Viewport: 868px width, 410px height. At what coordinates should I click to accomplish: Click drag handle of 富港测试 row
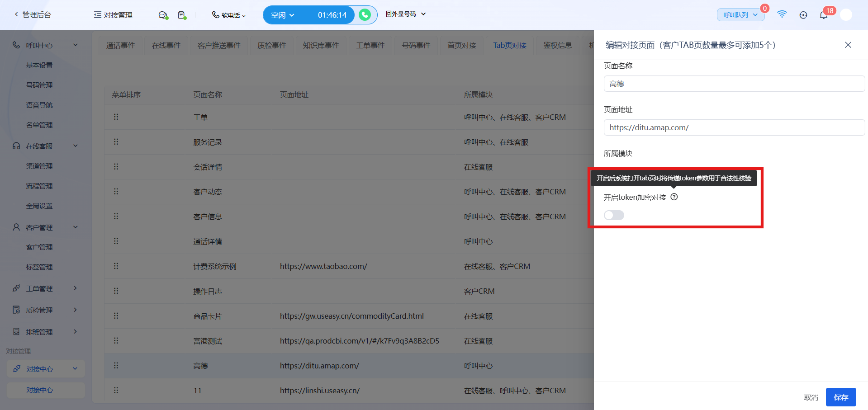116,341
